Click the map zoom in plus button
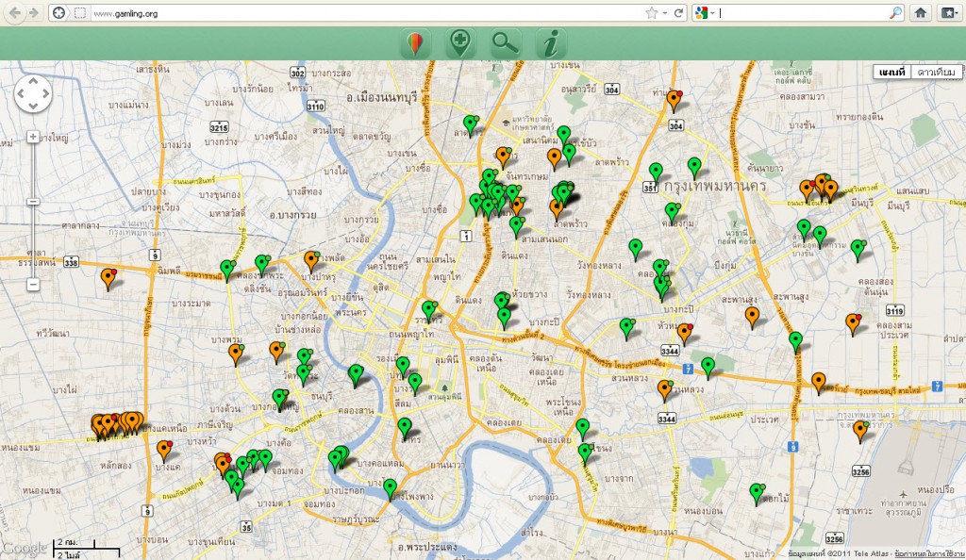The height and width of the screenshot is (560, 966). tap(33, 137)
